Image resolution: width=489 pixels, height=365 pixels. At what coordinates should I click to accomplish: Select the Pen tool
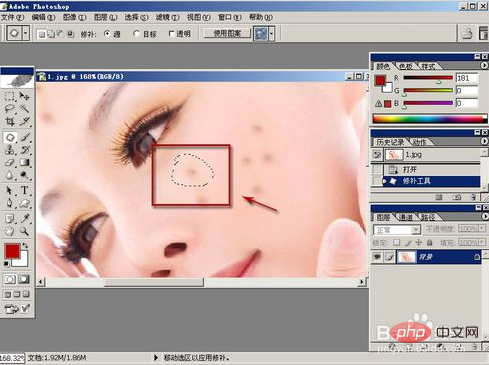[10, 203]
